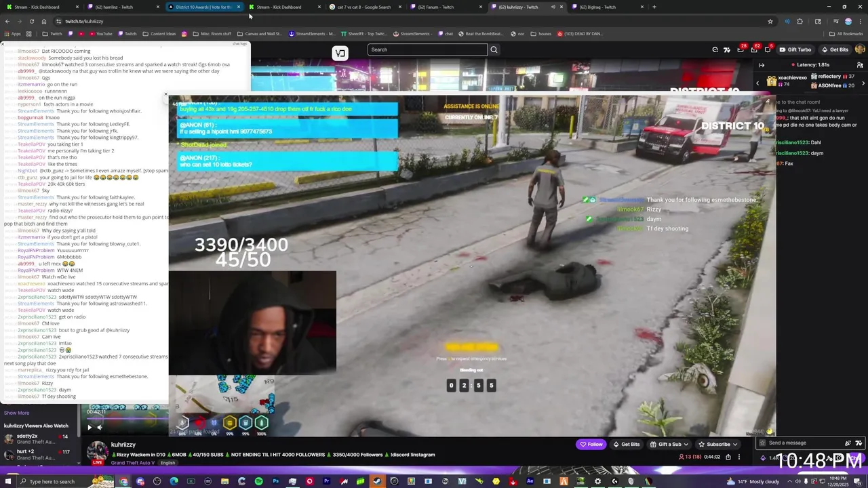The image size is (868, 488).
Task: Open the 7TV extension icon in Twitch header
Action: coord(727,49)
